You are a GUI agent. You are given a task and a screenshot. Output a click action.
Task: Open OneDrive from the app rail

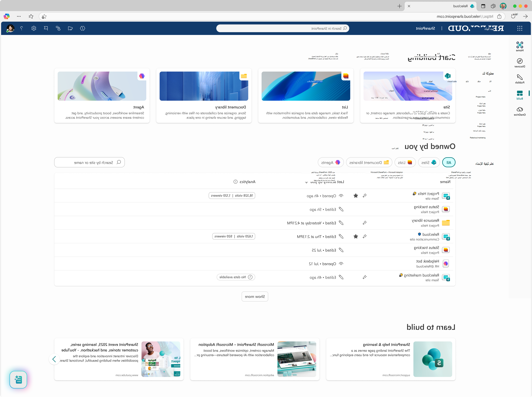[x=519, y=111]
